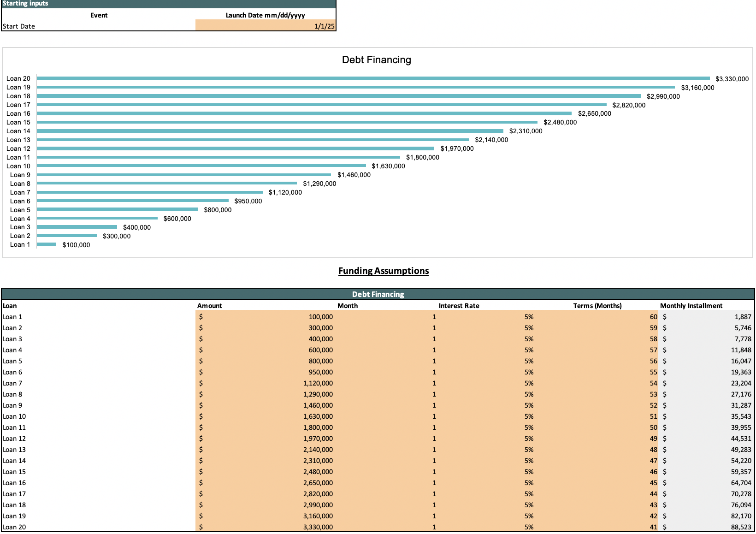Click the Loan 10 axis label in chart
Image resolution: width=756 pixels, height=534 pixels.
(x=18, y=166)
